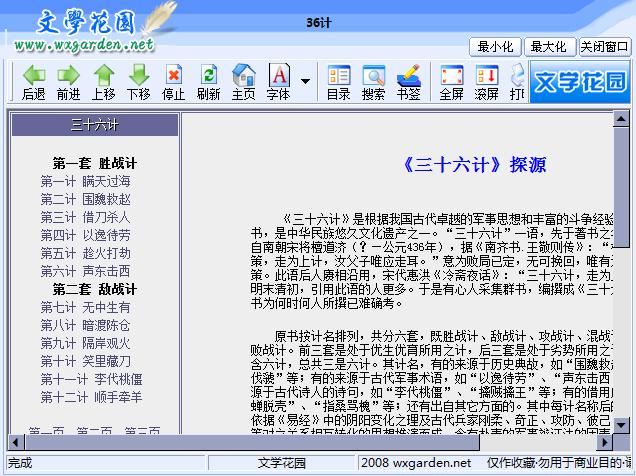Click the 36计 window title
This screenshot has width=636, height=476.
click(318, 23)
